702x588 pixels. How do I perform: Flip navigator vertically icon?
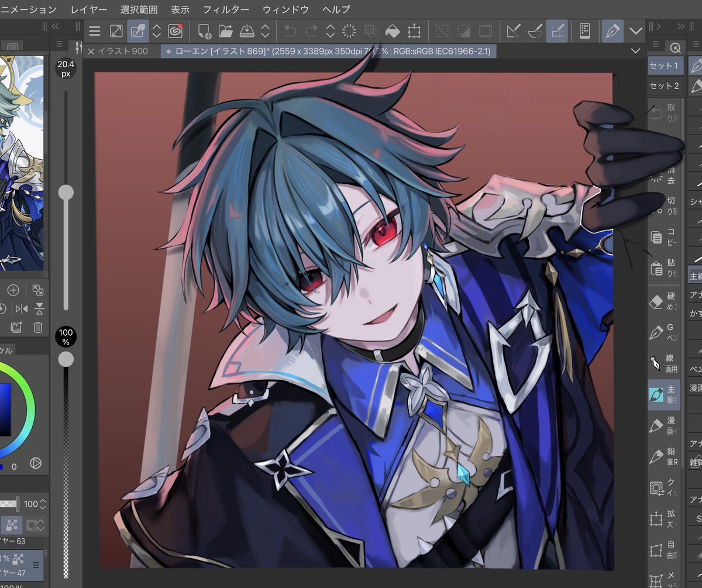[x=39, y=309]
